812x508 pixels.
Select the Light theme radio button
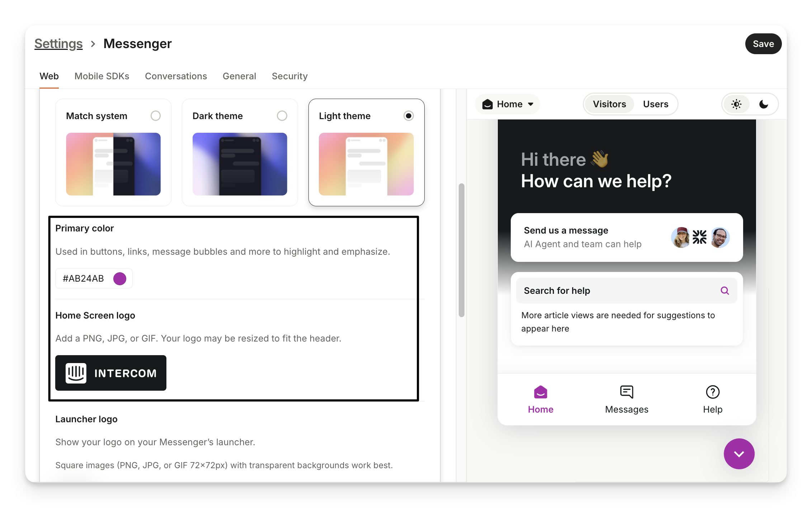(x=408, y=116)
